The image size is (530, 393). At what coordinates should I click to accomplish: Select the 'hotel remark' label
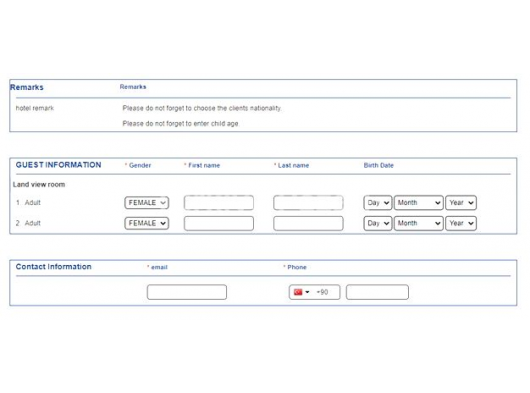35,108
